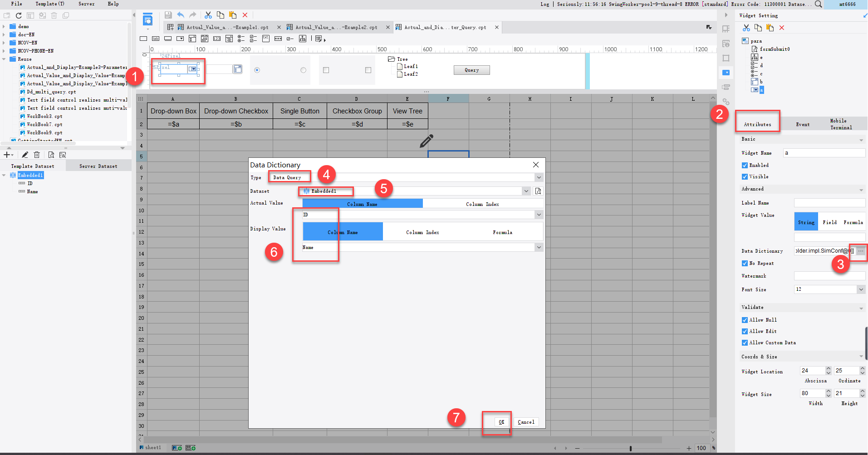
Task: Click the save icon in top toolbar
Action: [168, 15]
